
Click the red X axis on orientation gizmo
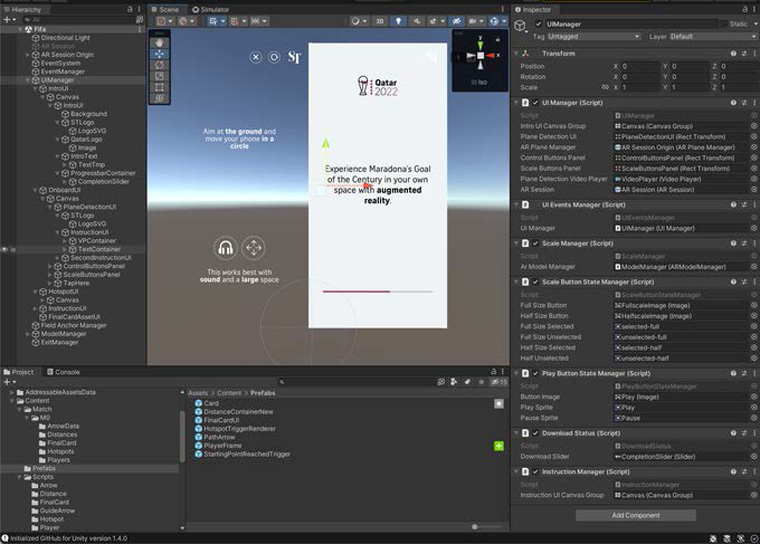(x=491, y=56)
